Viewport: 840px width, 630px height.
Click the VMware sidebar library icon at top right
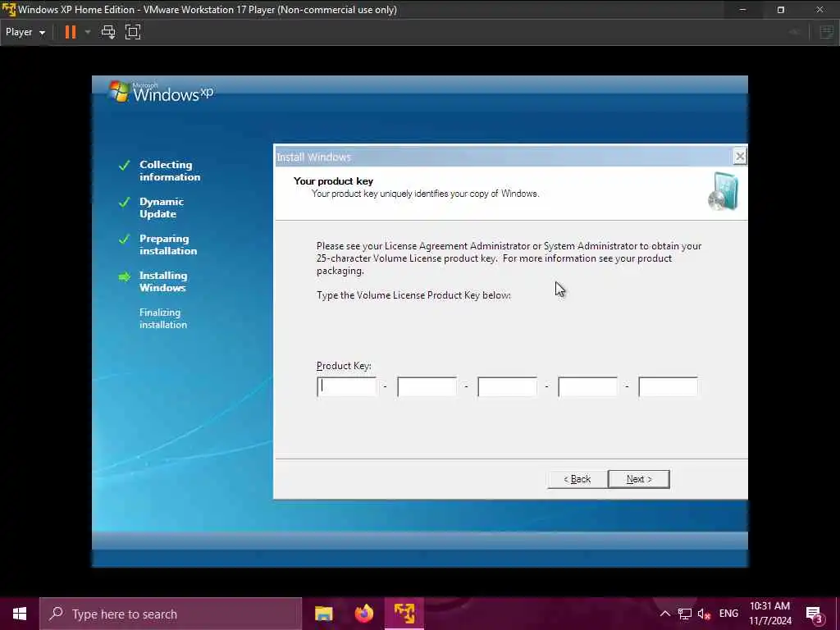pyautogui.click(x=827, y=32)
